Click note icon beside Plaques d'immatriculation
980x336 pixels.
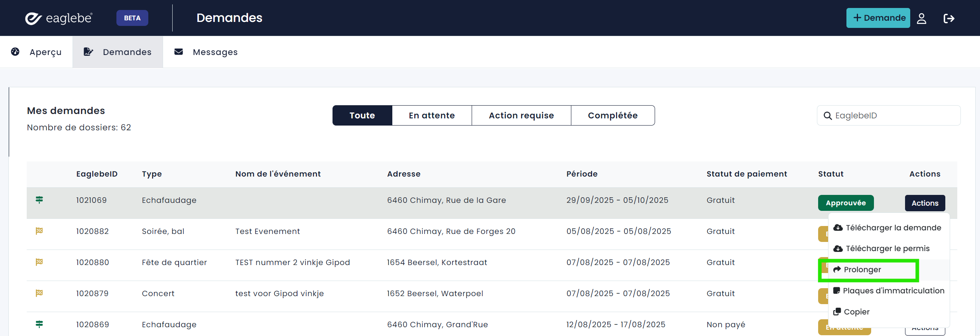point(836,291)
